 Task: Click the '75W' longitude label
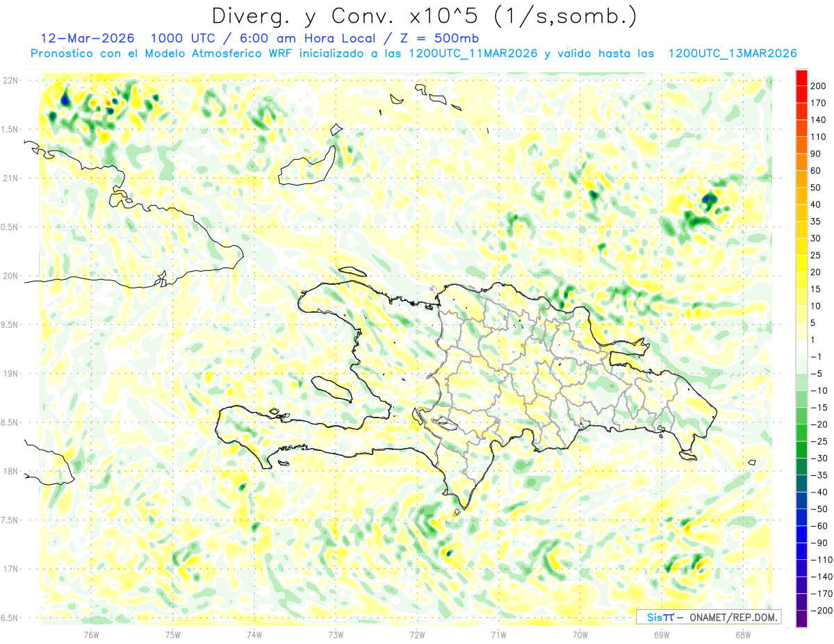(x=173, y=635)
